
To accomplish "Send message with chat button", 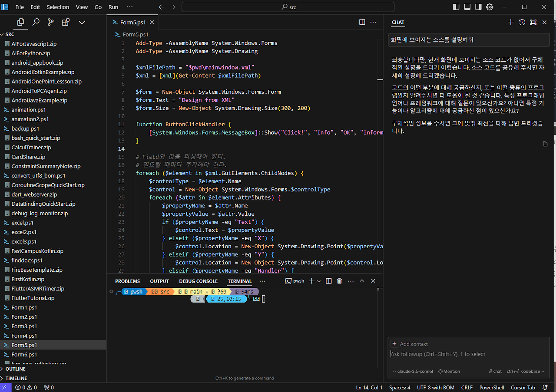I will tap(495, 371).
